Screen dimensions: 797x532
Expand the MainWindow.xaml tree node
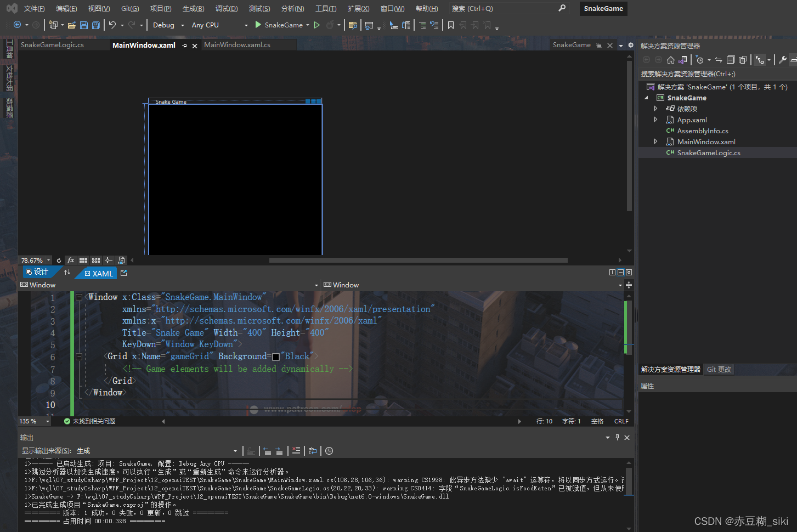[x=655, y=142]
